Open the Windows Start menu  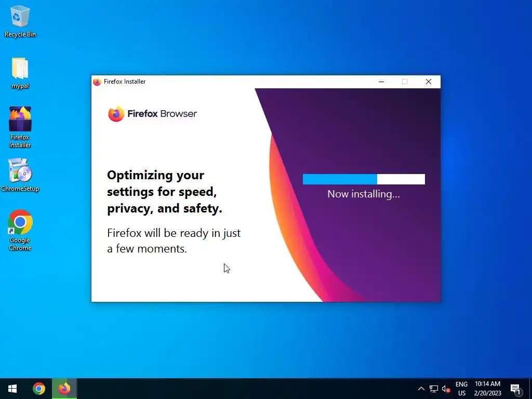pos(12,389)
